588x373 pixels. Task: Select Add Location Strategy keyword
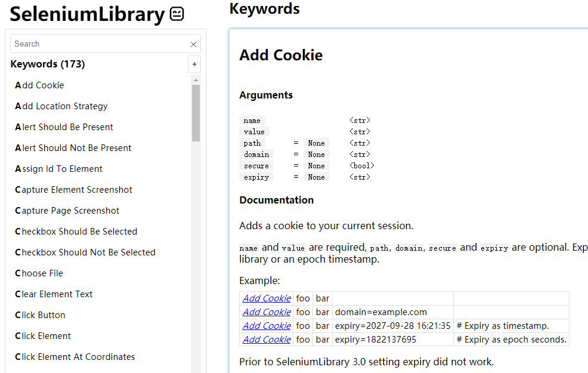(61, 106)
